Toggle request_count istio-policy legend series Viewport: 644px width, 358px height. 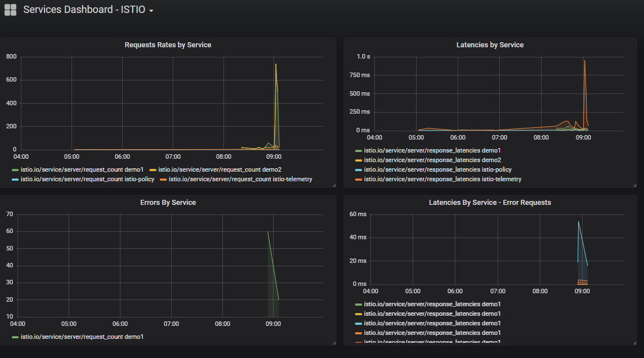tap(86, 179)
